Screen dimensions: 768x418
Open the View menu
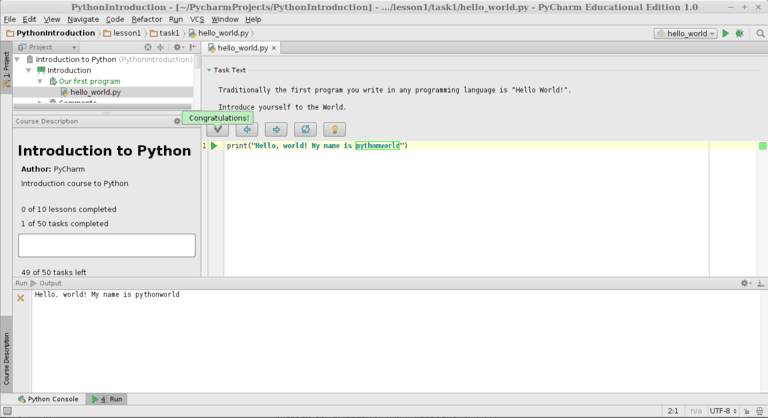(x=51, y=19)
